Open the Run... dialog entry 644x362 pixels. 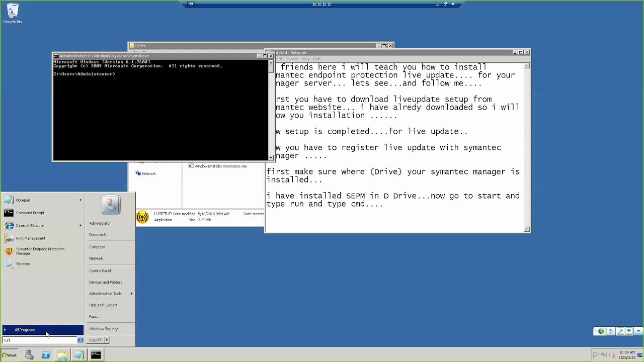pyautogui.click(x=94, y=317)
